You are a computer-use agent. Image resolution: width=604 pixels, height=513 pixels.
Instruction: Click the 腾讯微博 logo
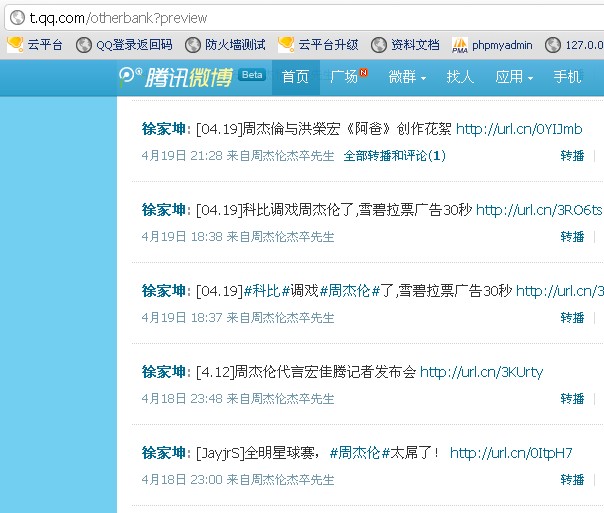(x=176, y=77)
